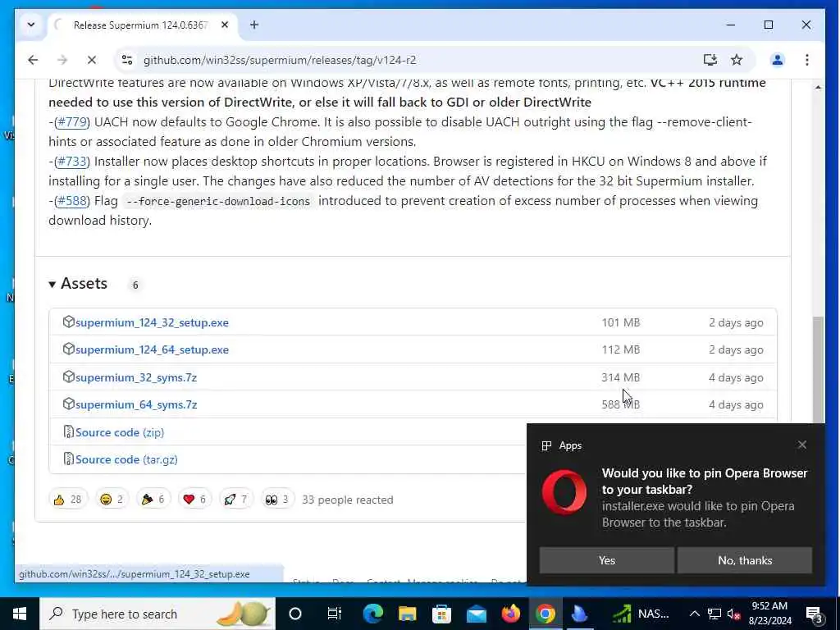Download Source code (zip)

[x=120, y=432]
